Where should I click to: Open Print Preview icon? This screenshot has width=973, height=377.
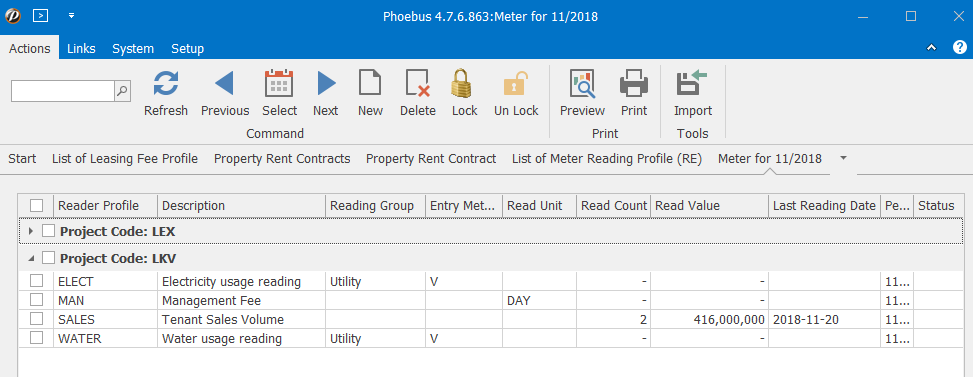pos(582,84)
